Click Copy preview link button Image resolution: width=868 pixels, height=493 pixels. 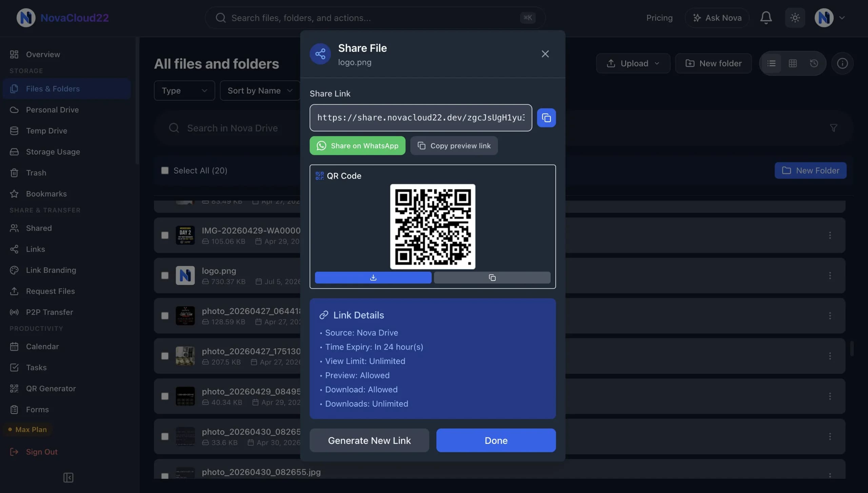click(x=454, y=146)
